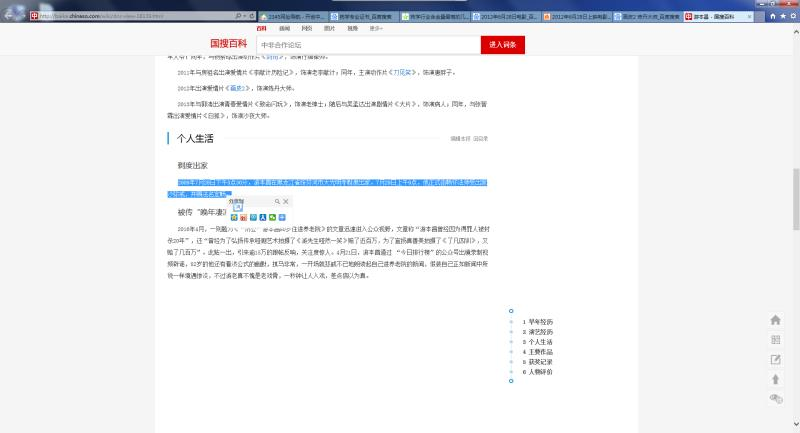Focus the encyclopedia search input field
800x433 pixels.
(x=368, y=45)
